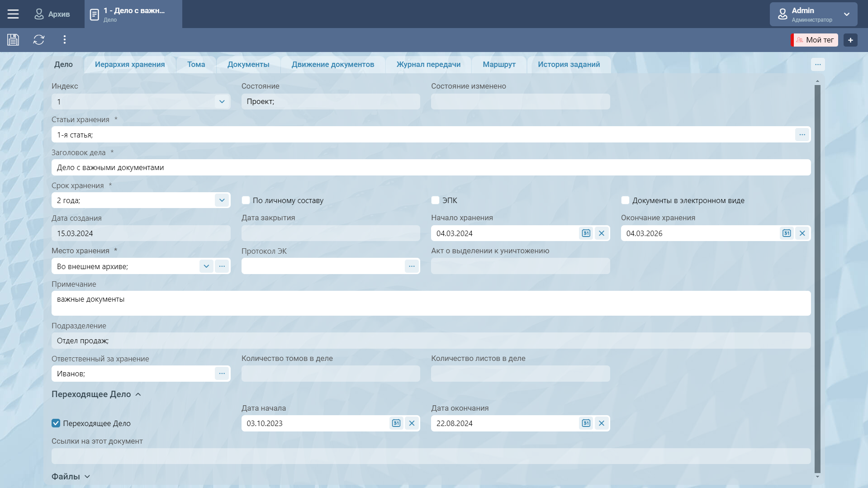The width and height of the screenshot is (868, 488).
Task: Click the Мой тег tag button
Action: tap(815, 40)
